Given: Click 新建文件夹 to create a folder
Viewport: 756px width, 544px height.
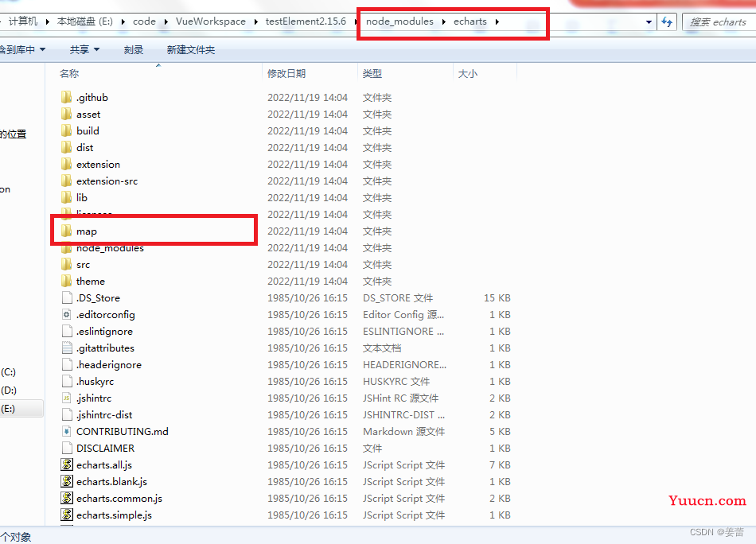Looking at the screenshot, I should tap(191, 49).
